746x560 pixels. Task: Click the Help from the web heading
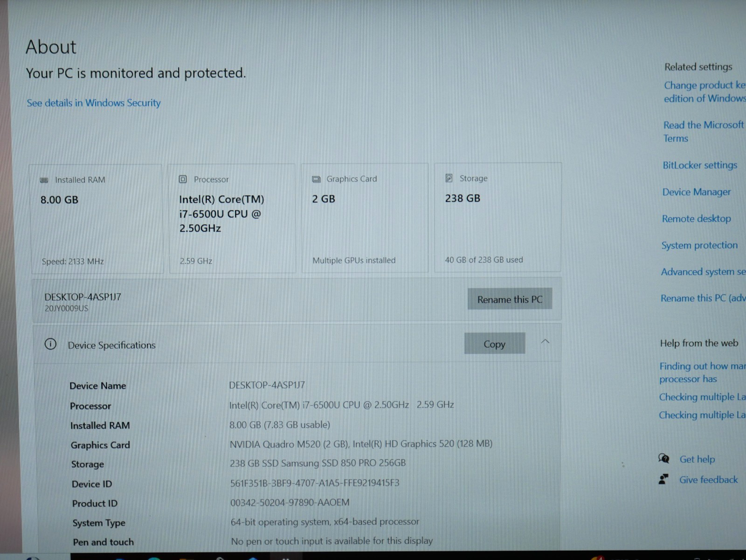(x=699, y=343)
